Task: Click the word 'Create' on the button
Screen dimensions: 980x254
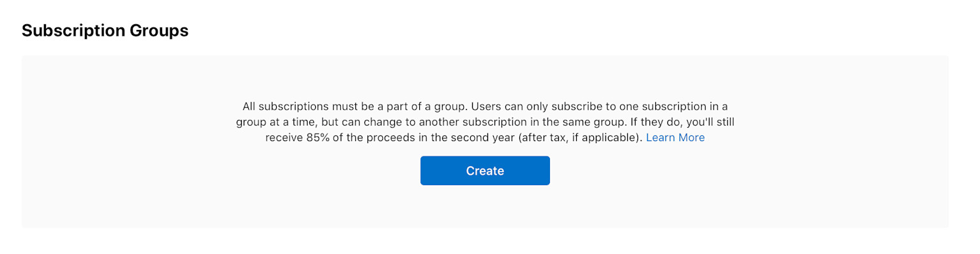Action: (x=485, y=171)
